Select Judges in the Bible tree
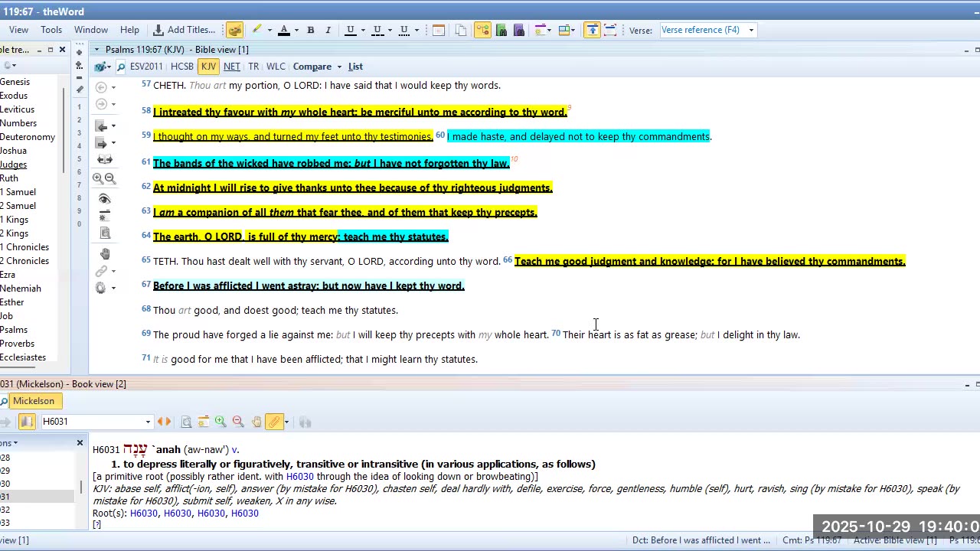The image size is (980, 551). (13, 165)
